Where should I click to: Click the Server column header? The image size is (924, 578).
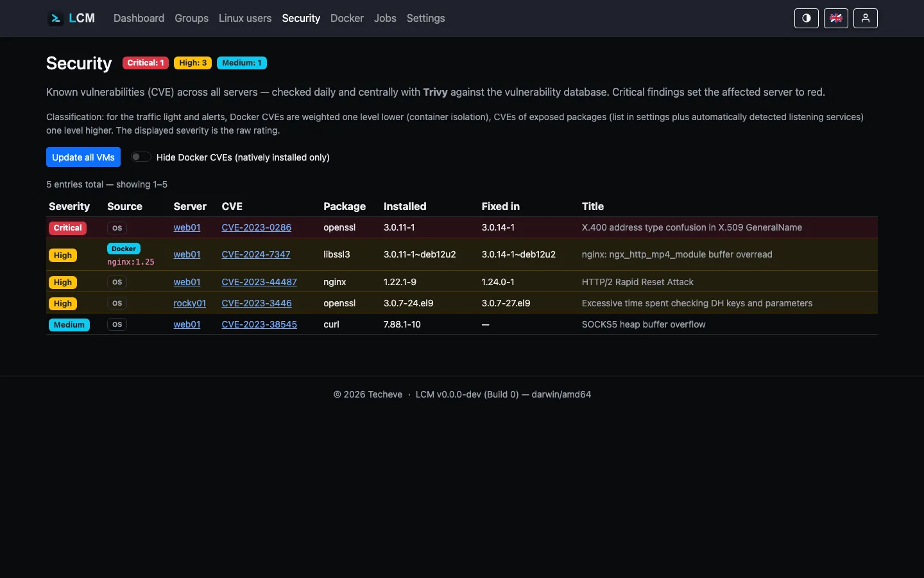[190, 206]
